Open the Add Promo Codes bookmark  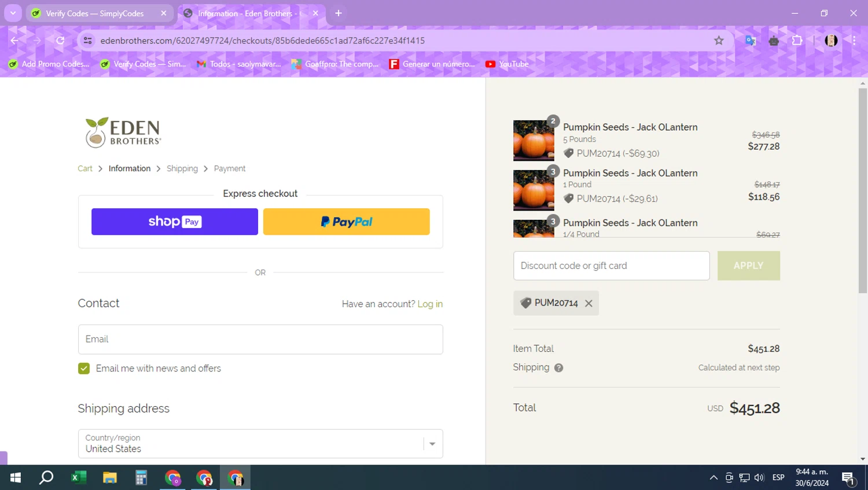point(49,64)
